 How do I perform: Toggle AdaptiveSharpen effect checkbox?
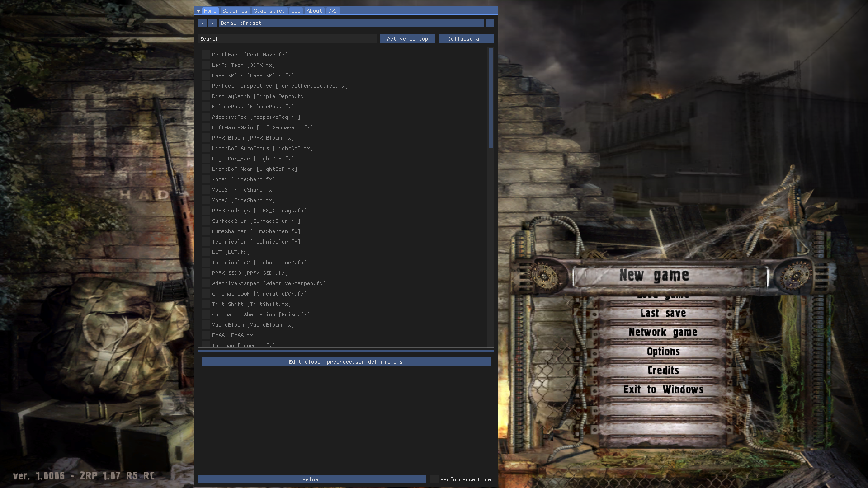(x=206, y=283)
